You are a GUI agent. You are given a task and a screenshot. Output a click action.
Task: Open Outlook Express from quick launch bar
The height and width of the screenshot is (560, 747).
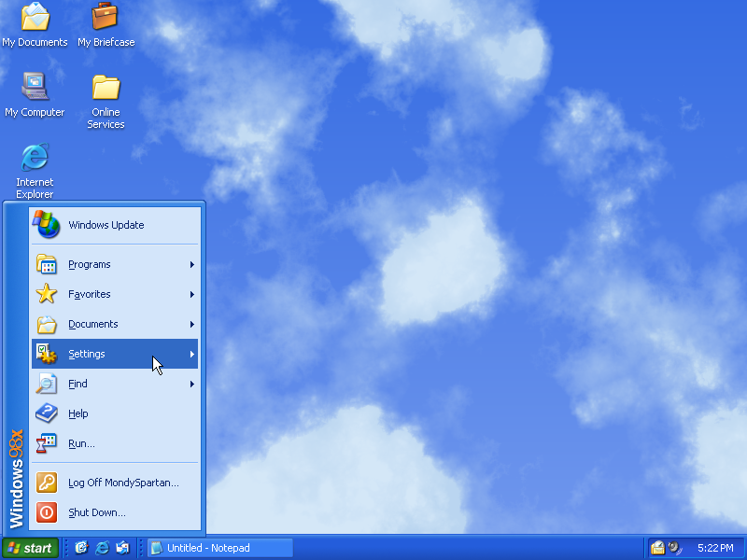click(x=122, y=548)
